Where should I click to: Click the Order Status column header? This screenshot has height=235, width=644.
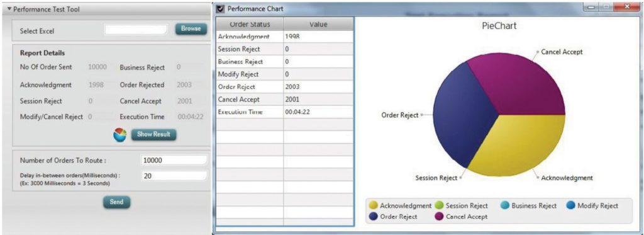(250, 25)
